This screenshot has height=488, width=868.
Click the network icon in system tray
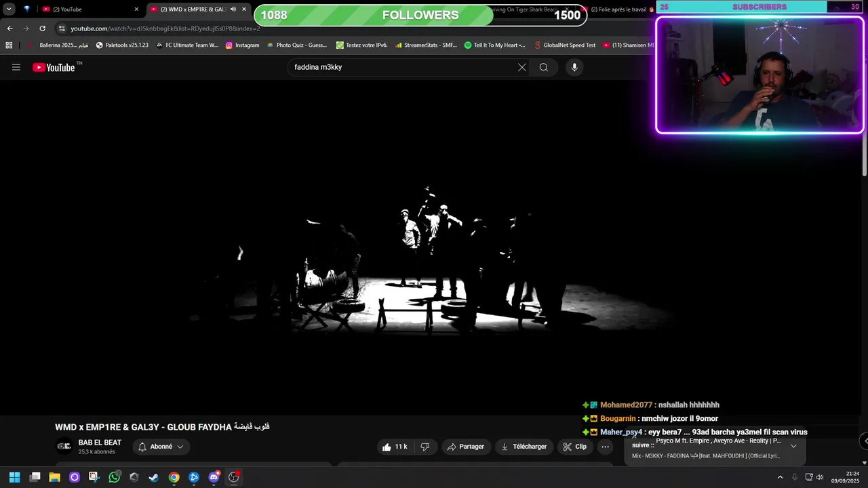(808, 477)
